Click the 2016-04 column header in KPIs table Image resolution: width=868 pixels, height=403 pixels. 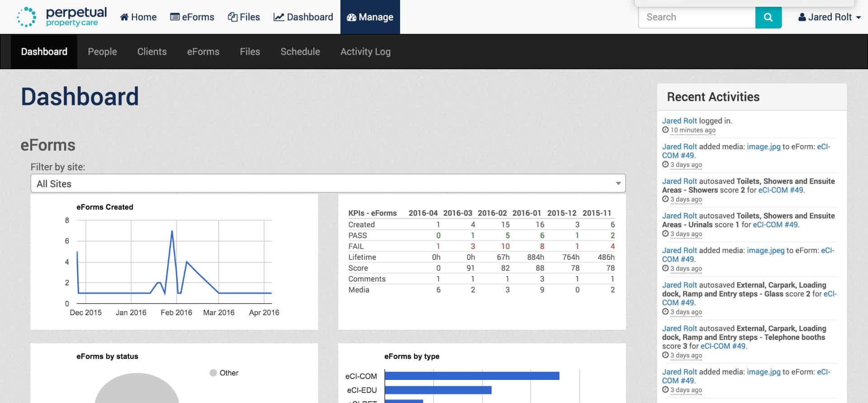point(423,213)
